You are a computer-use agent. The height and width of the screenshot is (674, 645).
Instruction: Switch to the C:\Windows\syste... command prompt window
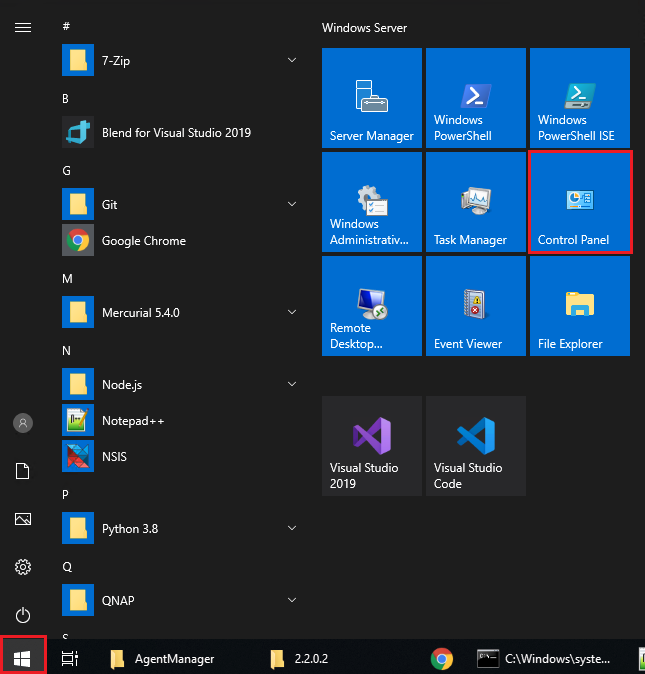click(544, 659)
